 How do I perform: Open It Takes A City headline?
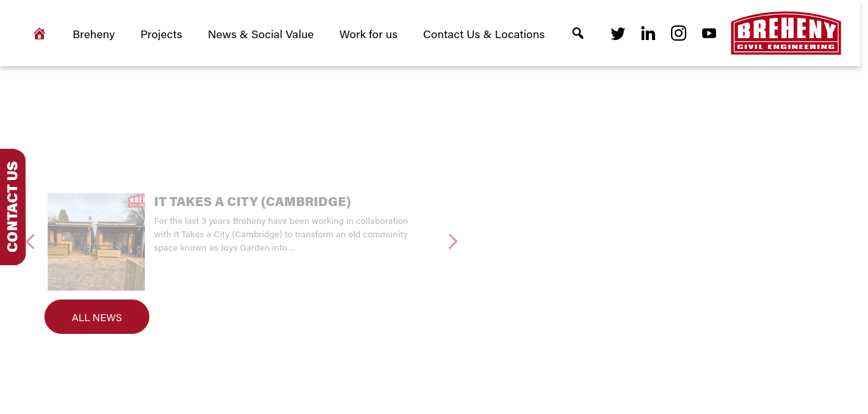[x=252, y=202]
